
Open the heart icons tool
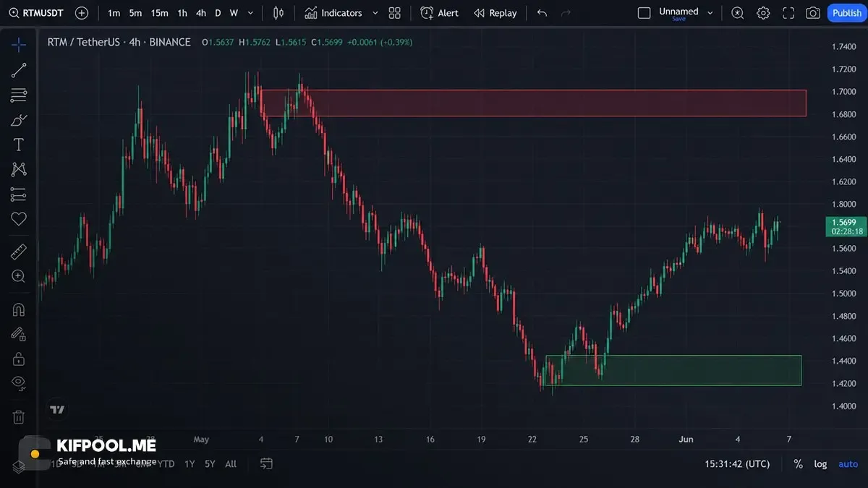point(19,219)
